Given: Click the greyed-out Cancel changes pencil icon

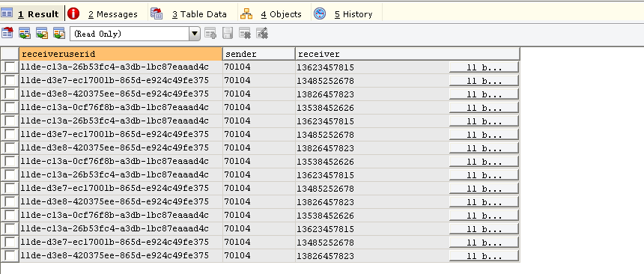Looking at the screenshot, I should click(x=262, y=33).
